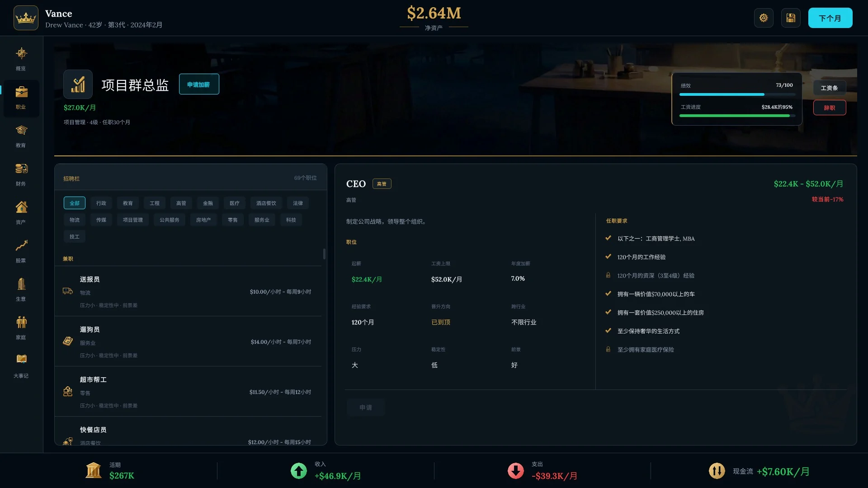Click the cash flow arrows icon
The height and width of the screenshot is (488, 868).
717,471
